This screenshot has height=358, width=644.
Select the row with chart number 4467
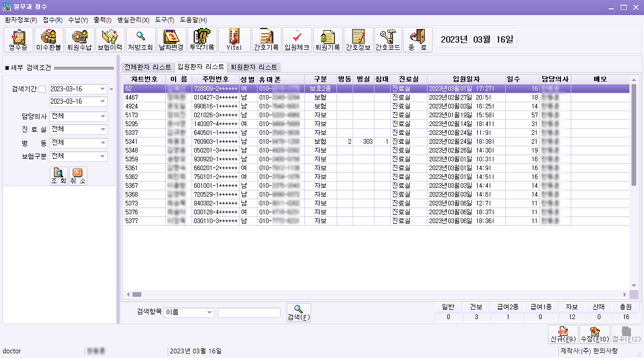click(x=377, y=98)
